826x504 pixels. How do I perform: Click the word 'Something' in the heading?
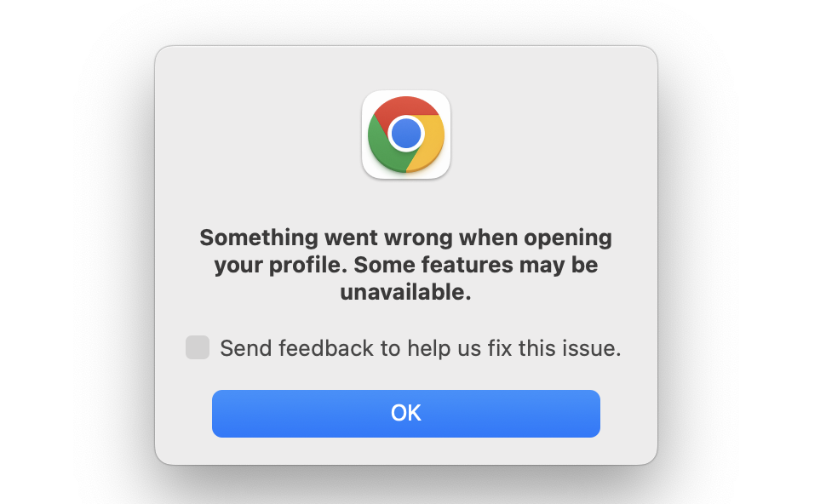[259, 238]
